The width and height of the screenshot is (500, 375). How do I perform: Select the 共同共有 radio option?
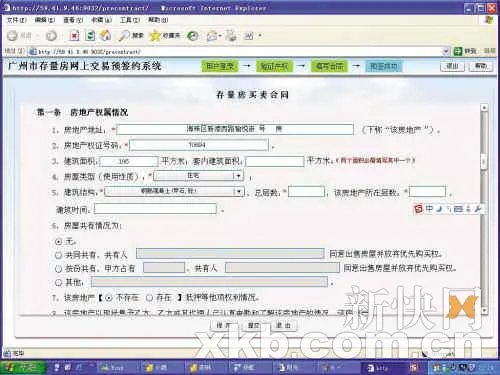[58, 255]
